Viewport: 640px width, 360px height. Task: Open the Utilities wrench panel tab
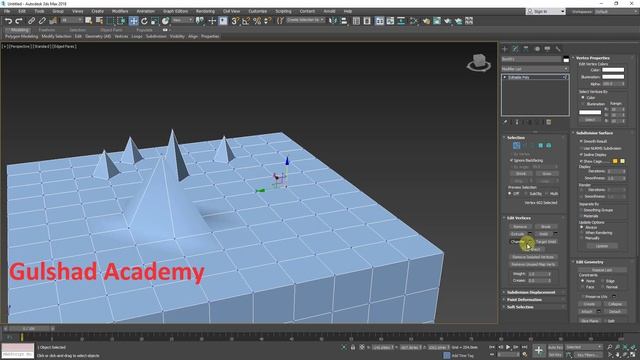tap(558, 49)
